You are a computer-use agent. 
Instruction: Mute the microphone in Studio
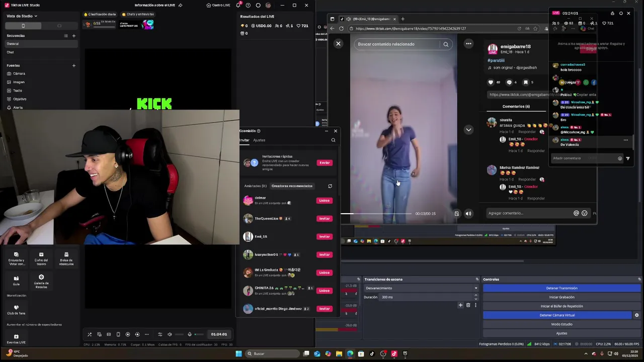(x=190, y=334)
